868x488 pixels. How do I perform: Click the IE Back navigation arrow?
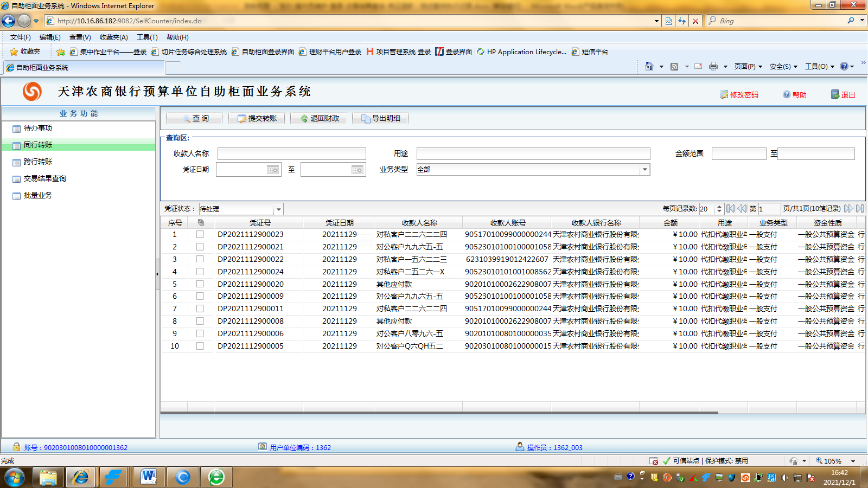click(9, 21)
